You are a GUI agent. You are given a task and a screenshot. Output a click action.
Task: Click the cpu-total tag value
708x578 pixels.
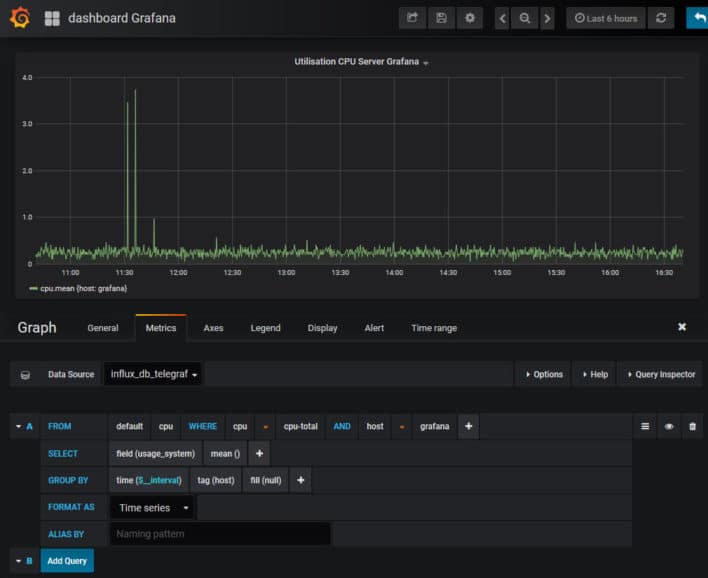click(300, 427)
